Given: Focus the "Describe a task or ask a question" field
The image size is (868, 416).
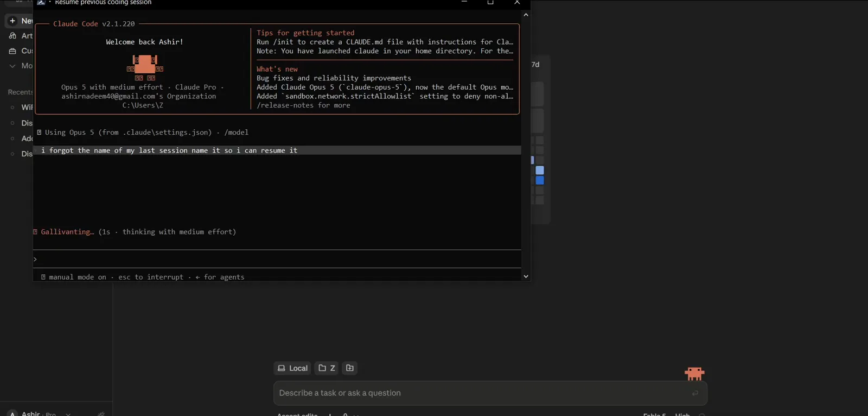Looking at the screenshot, I should point(490,393).
